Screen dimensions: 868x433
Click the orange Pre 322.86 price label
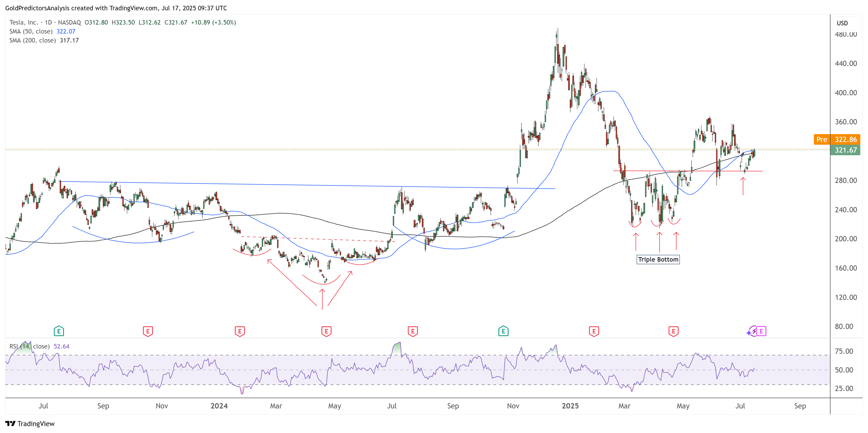tap(837, 139)
